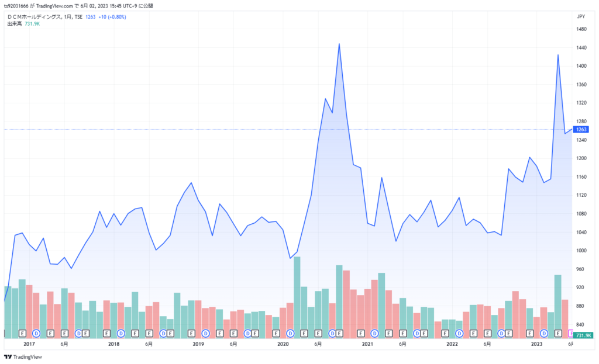Click the JPY currency label on the price axis
The image size is (599, 364).
point(581,17)
